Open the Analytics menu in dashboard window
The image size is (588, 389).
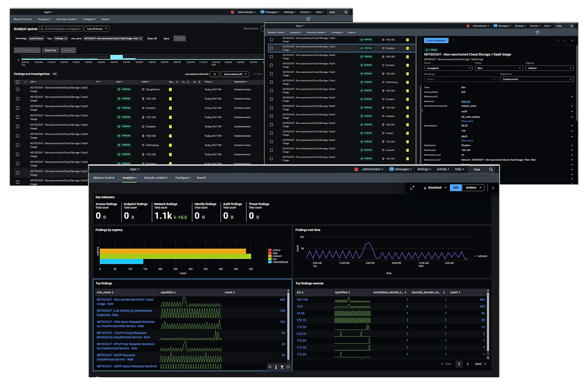click(129, 178)
